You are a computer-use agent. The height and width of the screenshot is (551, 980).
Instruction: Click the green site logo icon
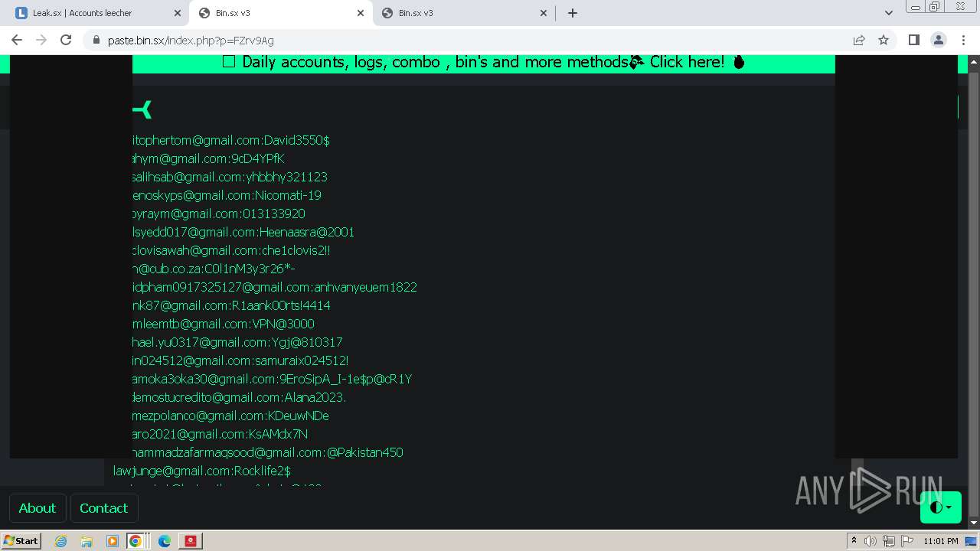(x=142, y=109)
